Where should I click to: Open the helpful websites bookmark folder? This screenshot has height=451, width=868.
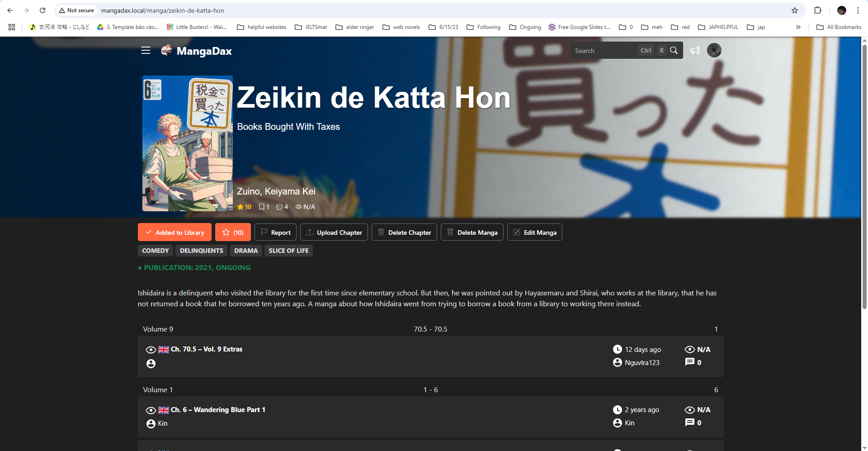pyautogui.click(x=262, y=27)
